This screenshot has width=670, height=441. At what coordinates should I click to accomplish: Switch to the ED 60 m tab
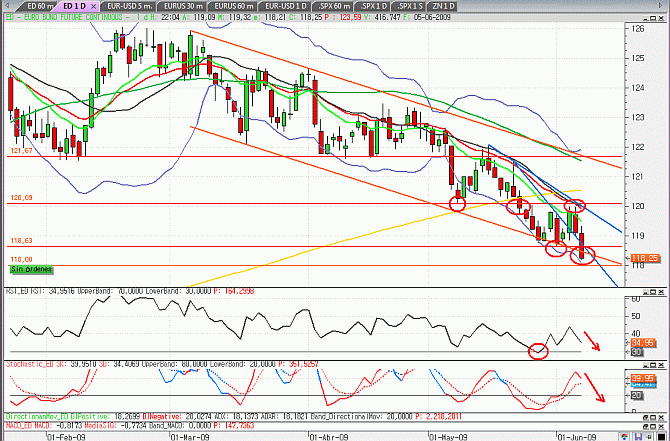click(x=38, y=6)
